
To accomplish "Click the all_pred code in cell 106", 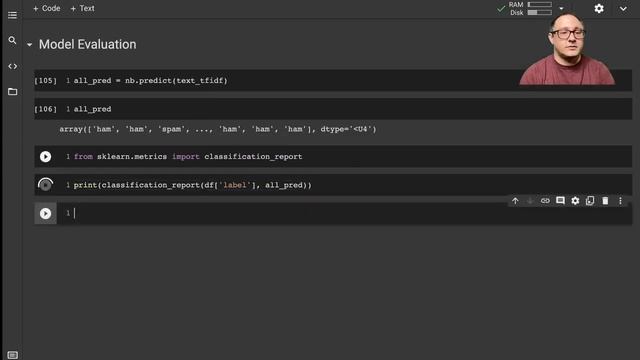I will point(92,109).
